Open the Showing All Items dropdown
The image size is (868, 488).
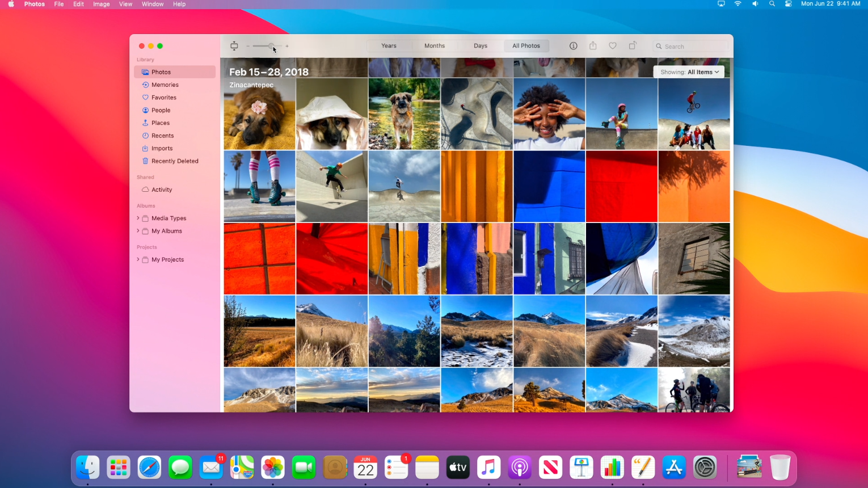click(689, 72)
